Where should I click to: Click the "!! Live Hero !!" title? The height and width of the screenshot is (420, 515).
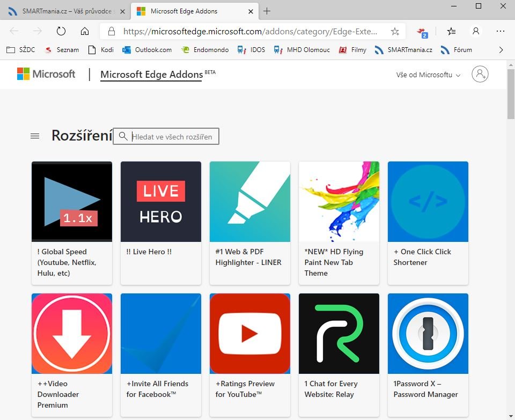[149, 252]
